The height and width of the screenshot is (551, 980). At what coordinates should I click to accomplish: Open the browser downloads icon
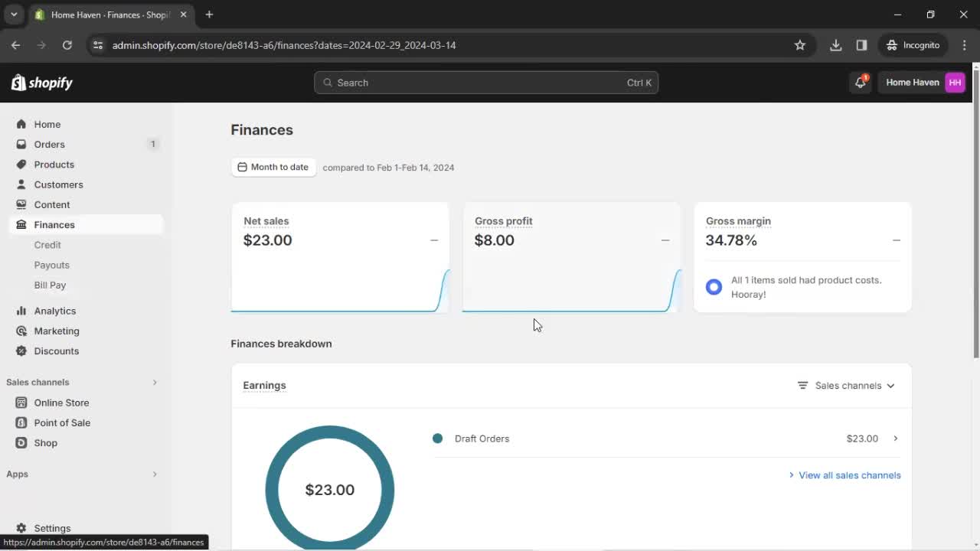coord(836,45)
